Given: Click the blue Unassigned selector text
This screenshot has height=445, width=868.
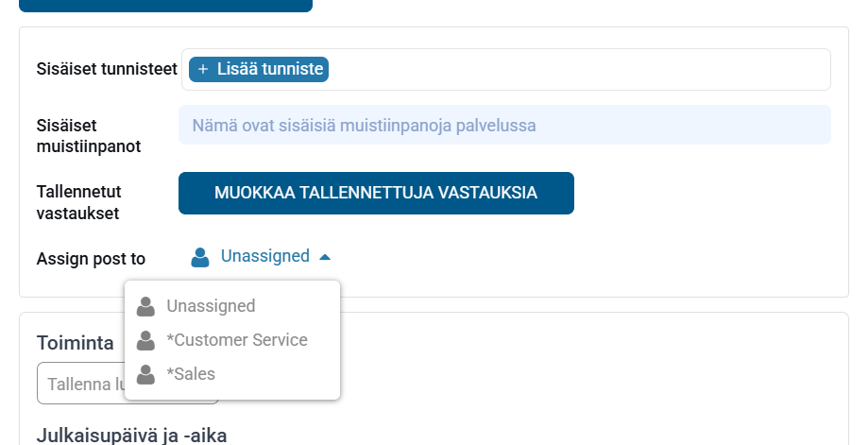Looking at the screenshot, I should tap(264, 256).
